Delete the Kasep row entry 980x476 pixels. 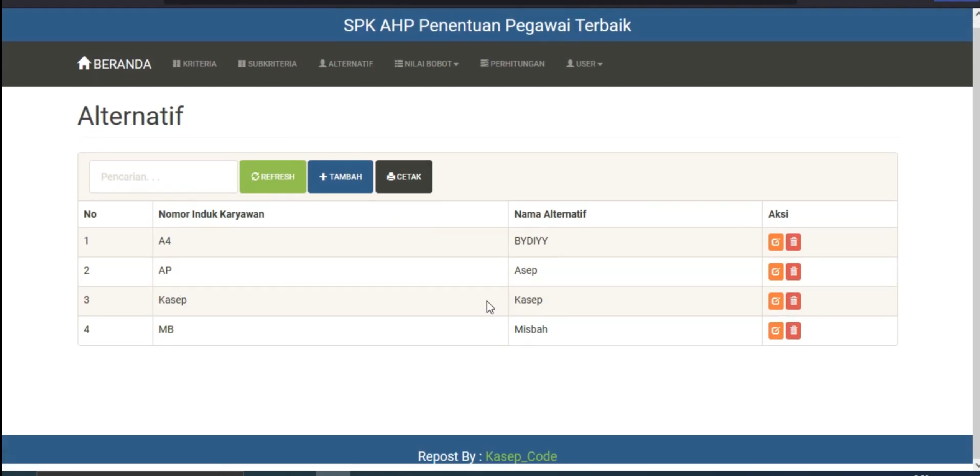[x=793, y=301]
